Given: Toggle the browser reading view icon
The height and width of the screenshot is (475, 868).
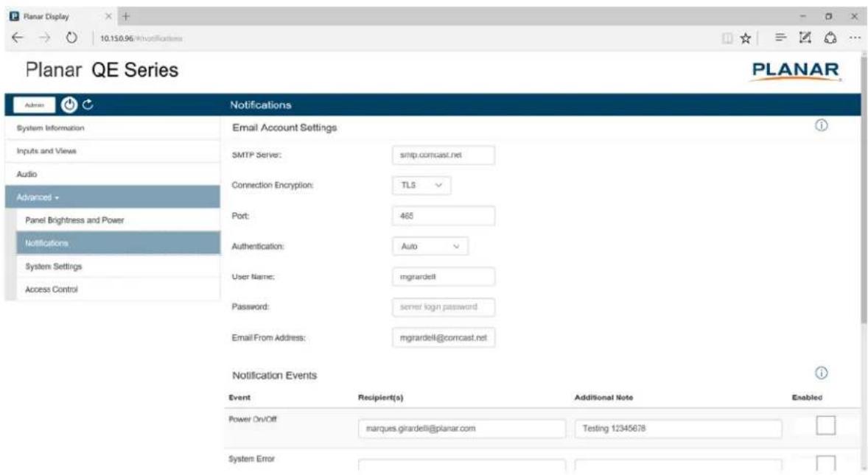Looking at the screenshot, I should (727, 38).
